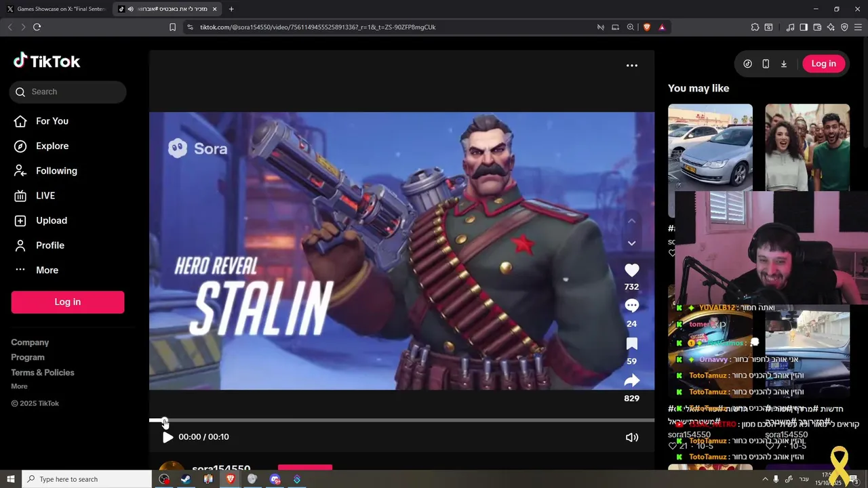Click the sidebar Search field
868x488 pixels.
(x=68, y=91)
